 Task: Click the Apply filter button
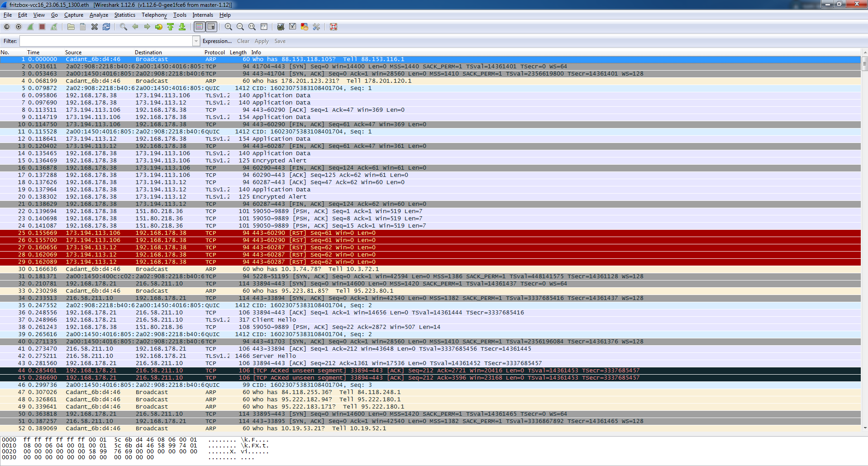(262, 41)
